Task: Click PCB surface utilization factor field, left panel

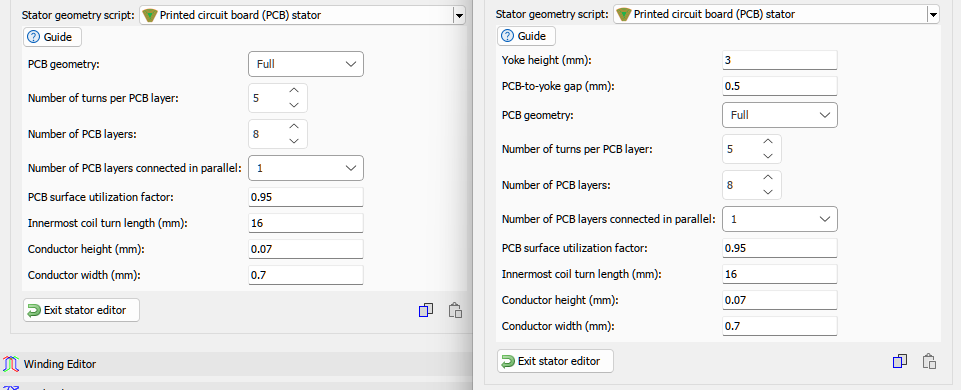Action: (306, 197)
